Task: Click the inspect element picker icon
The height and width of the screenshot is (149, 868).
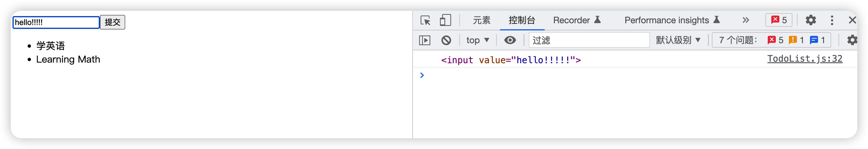Action: 425,20
